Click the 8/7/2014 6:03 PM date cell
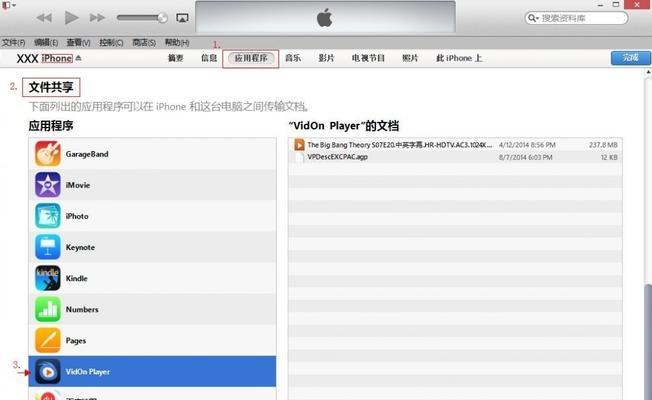Screen dimensions: 652x400 [x=526, y=157]
